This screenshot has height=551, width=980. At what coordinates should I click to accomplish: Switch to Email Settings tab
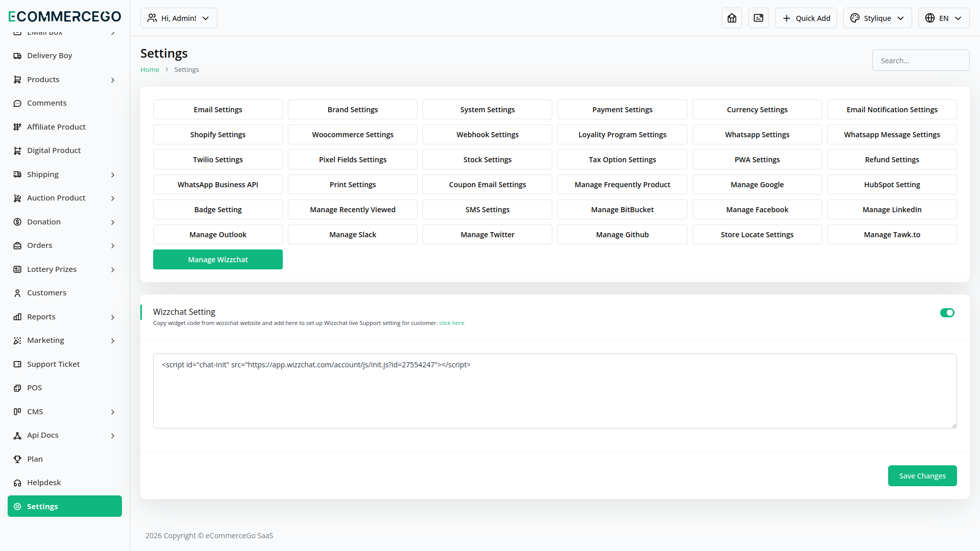218,109
